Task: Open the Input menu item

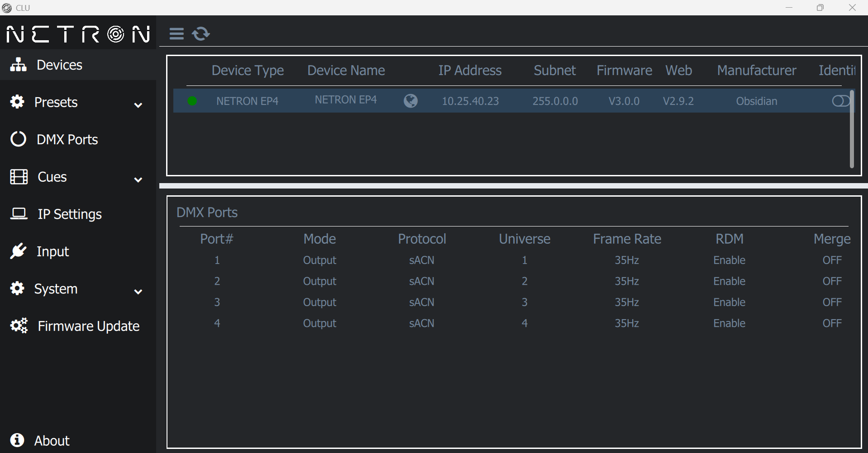Action: click(78, 251)
